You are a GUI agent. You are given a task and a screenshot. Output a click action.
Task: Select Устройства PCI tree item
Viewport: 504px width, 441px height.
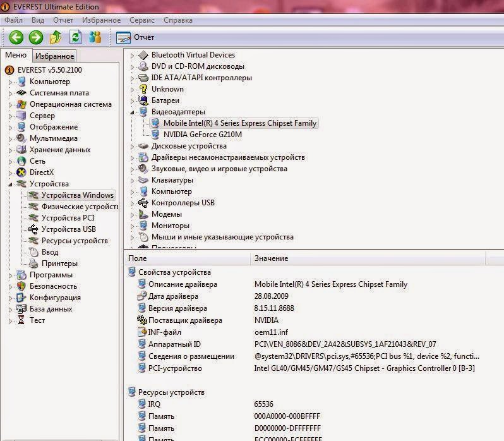click(68, 218)
